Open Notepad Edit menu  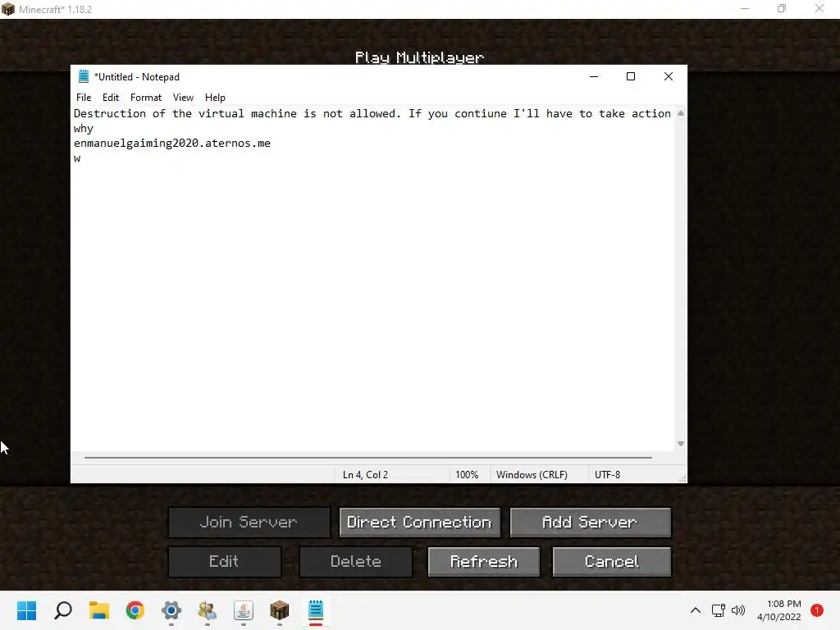click(111, 98)
